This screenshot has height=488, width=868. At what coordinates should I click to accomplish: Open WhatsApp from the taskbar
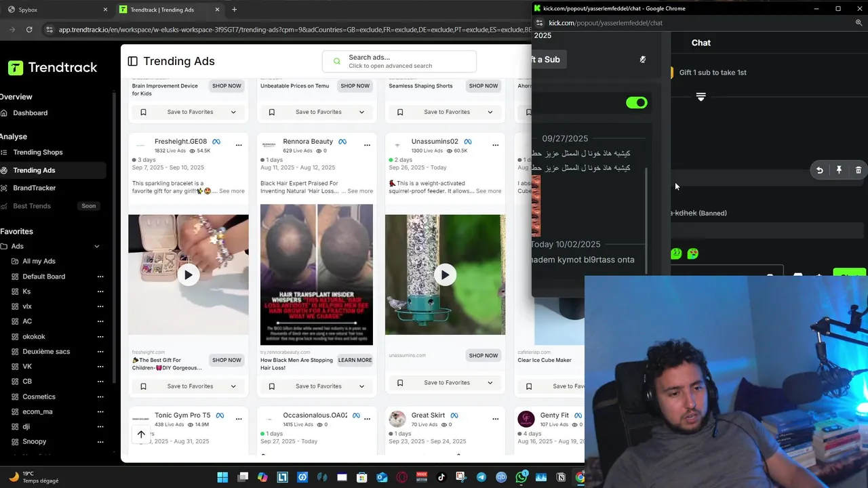tap(521, 477)
